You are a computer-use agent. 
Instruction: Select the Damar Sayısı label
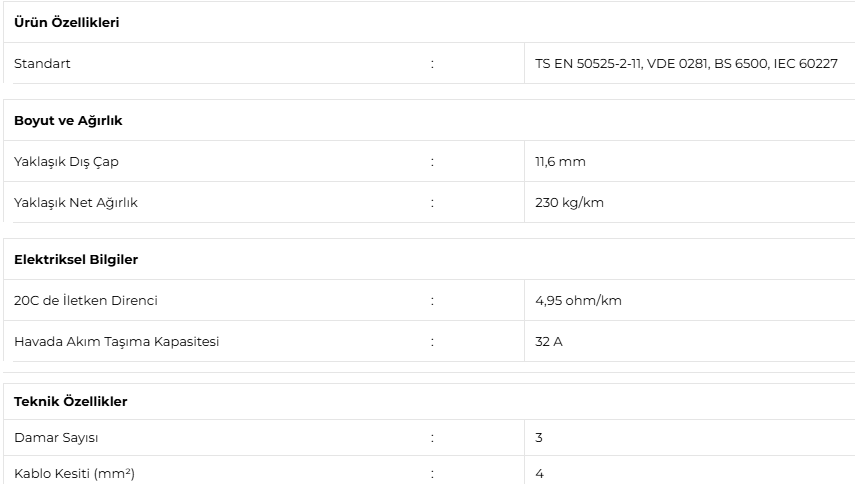point(56,437)
